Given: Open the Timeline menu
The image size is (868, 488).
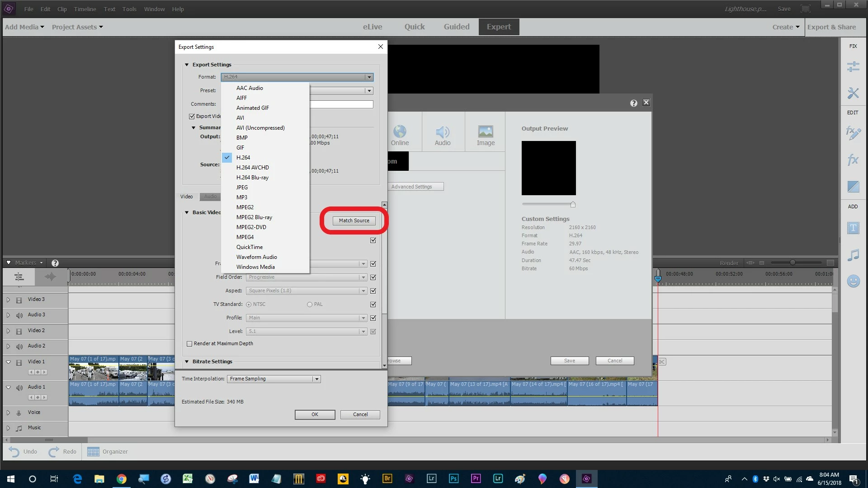Looking at the screenshot, I should point(85,9).
